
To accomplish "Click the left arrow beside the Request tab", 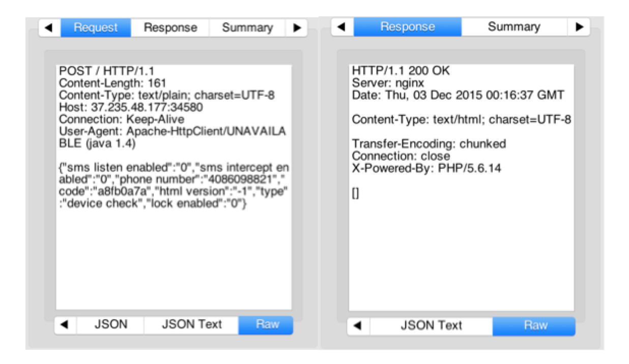I will [x=49, y=28].
